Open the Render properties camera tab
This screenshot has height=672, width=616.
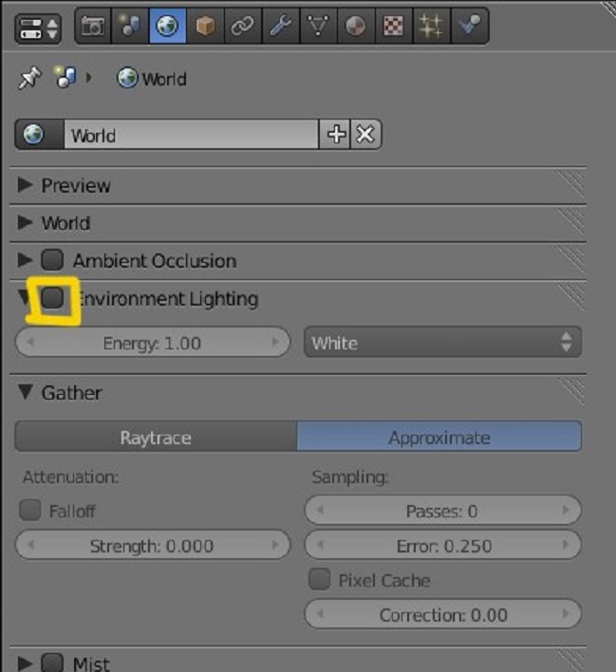click(92, 27)
